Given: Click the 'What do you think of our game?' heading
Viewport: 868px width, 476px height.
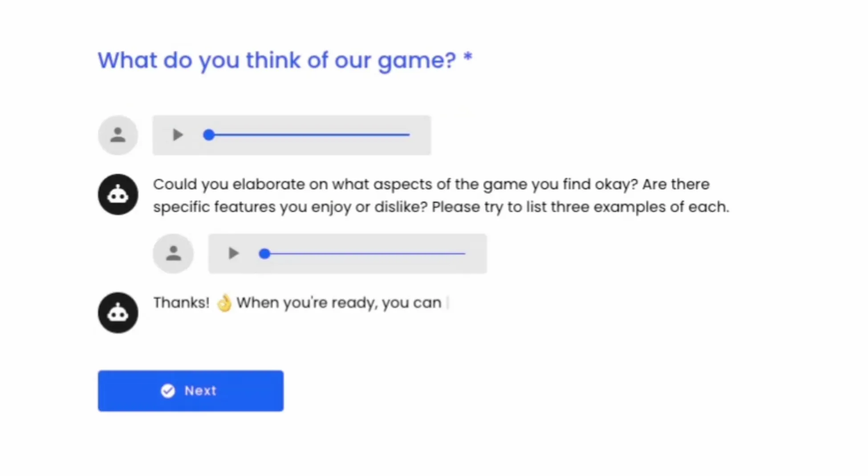Looking at the screenshot, I should [285, 61].
